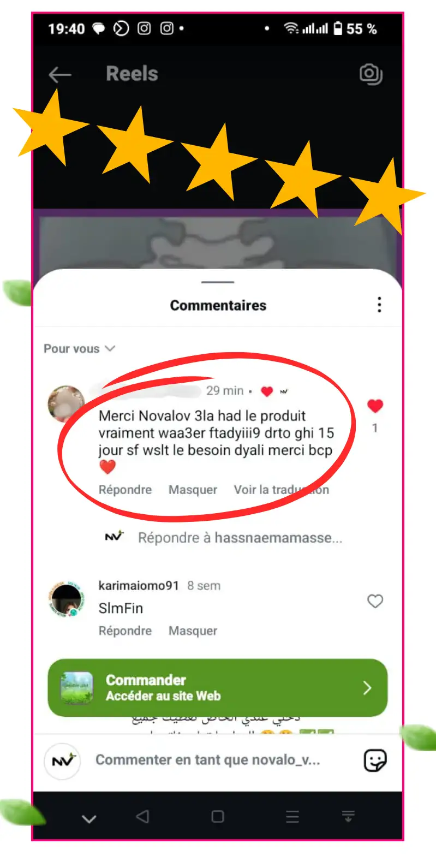
Task: Open the camera icon in Reels header
Action: tap(371, 74)
